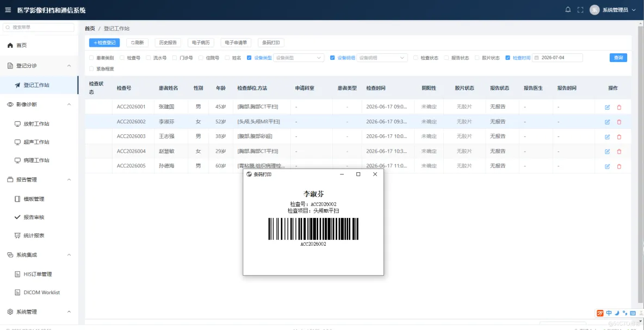Enable the 患者类别 filter checkbox
The width and height of the screenshot is (644, 330).
pos(91,58)
